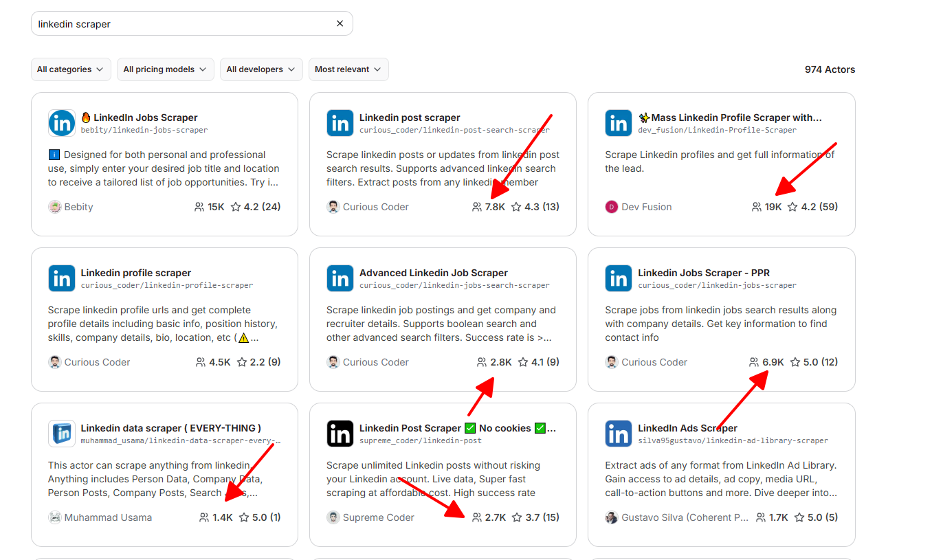
Task: Click the Linkedin profile scraper logo icon
Action: pos(62,278)
